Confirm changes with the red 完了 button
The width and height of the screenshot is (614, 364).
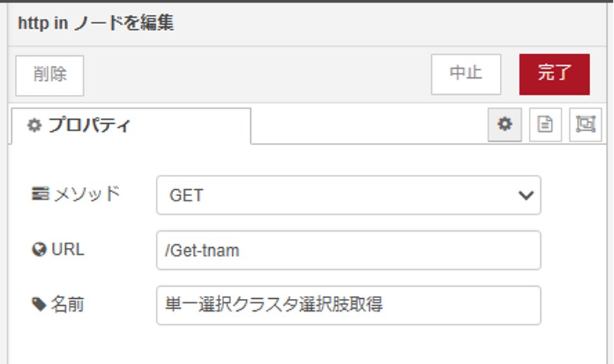[x=554, y=74]
